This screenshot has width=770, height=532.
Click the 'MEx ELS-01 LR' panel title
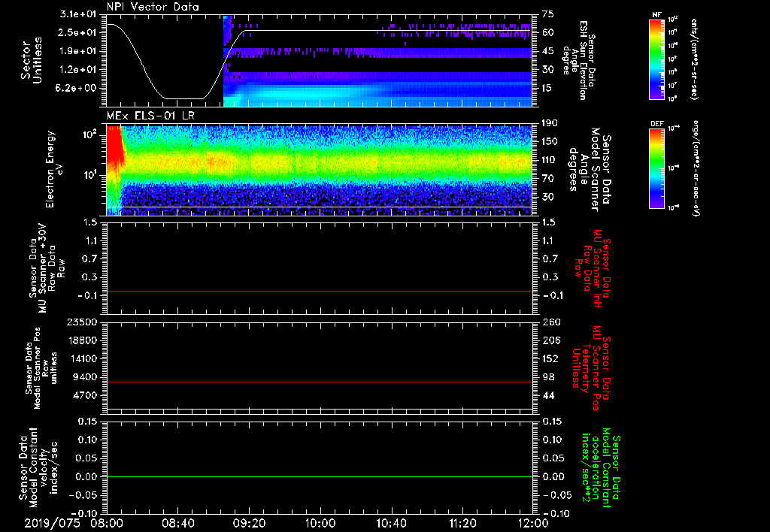150,114
